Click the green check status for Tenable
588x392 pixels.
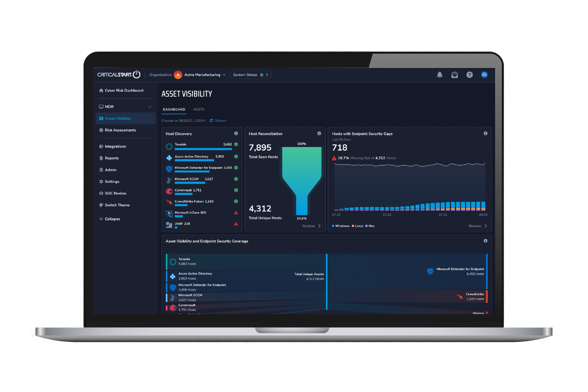[236, 144]
